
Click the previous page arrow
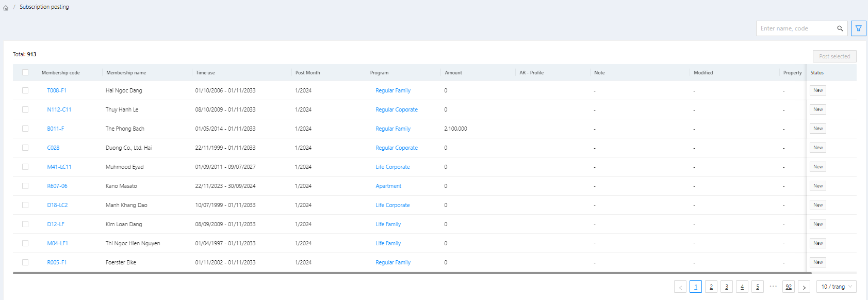click(x=680, y=287)
